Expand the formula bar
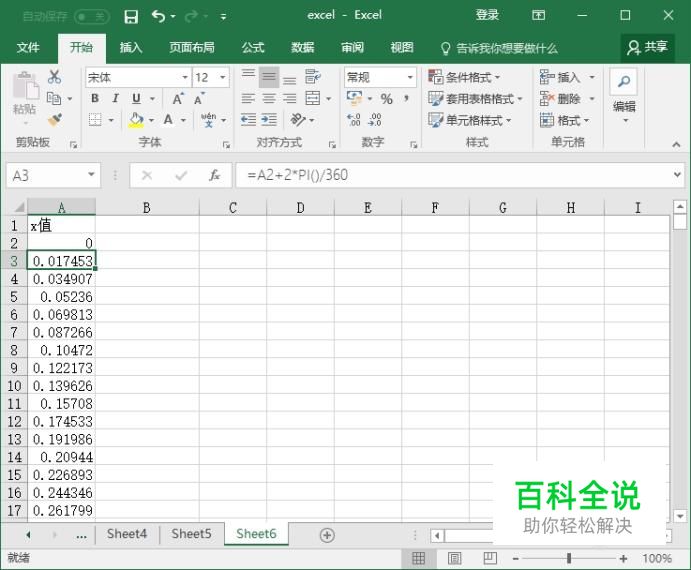 coord(677,175)
